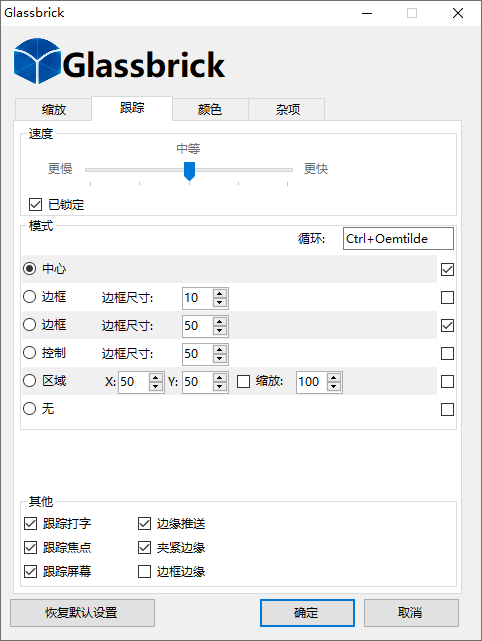Click the 恢复默认设置 button
Image resolution: width=482 pixels, height=641 pixels.
click(82, 613)
